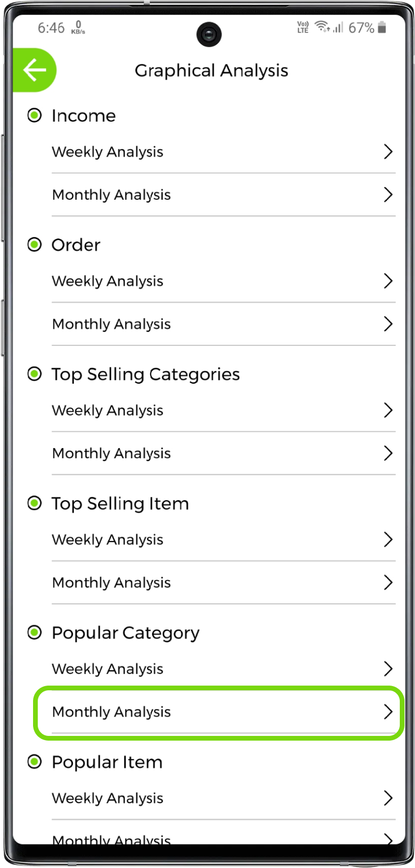
Task: Tap the VoLTE status icon
Action: pyautogui.click(x=303, y=27)
